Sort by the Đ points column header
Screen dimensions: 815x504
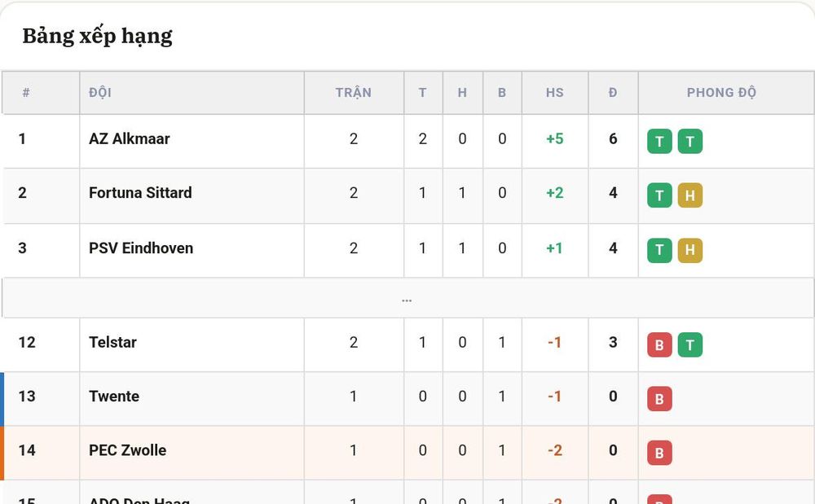(613, 93)
